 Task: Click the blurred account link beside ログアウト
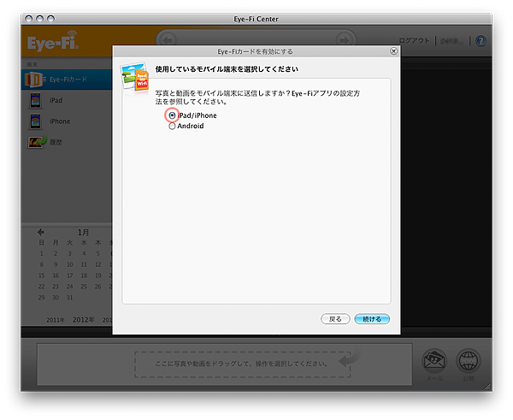click(451, 41)
